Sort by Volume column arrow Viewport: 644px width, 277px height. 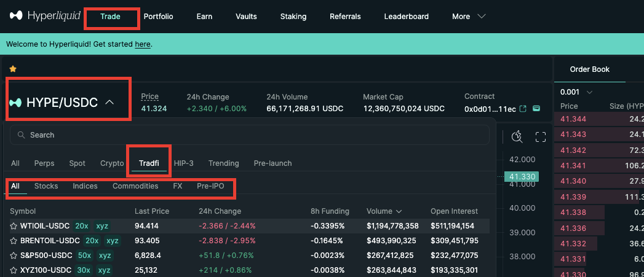399,211
